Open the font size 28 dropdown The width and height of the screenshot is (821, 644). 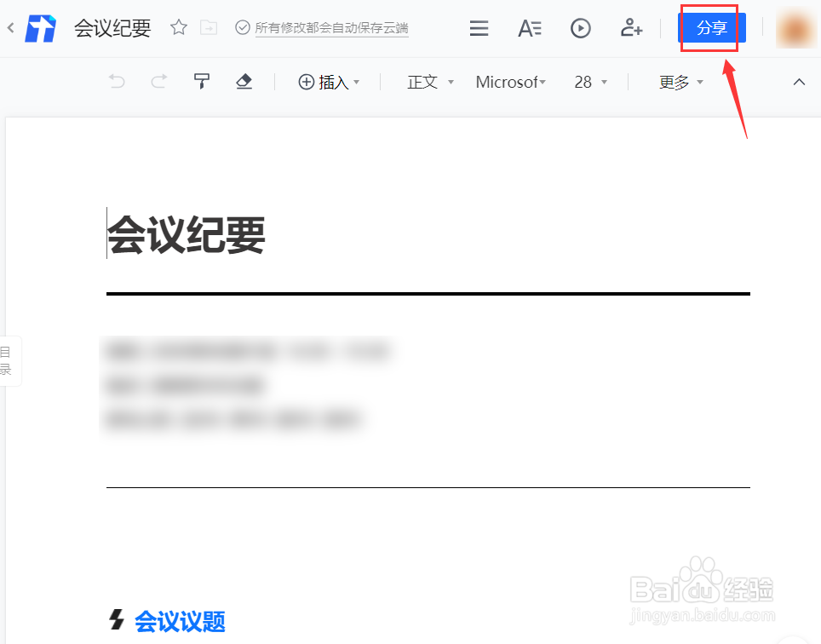coord(589,82)
